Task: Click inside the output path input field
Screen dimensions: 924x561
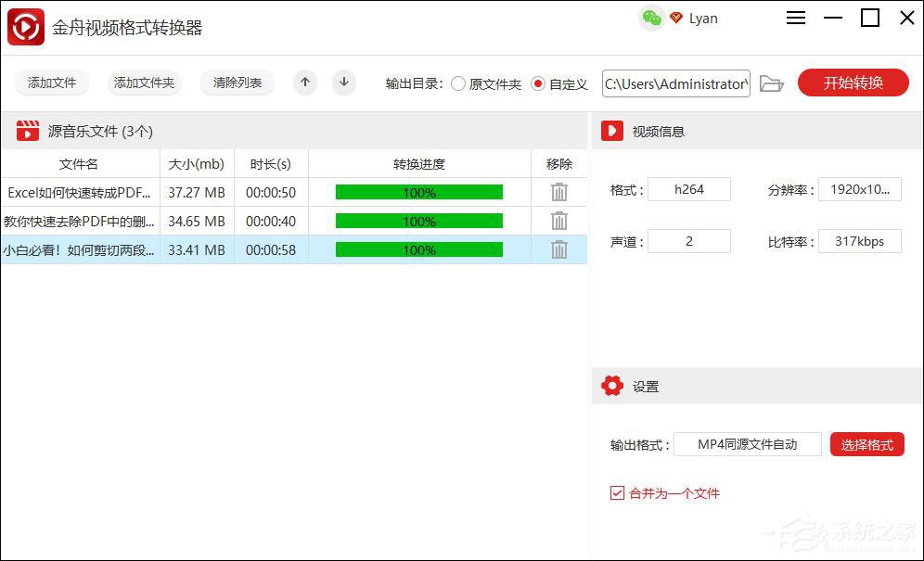Action: pyautogui.click(x=675, y=83)
